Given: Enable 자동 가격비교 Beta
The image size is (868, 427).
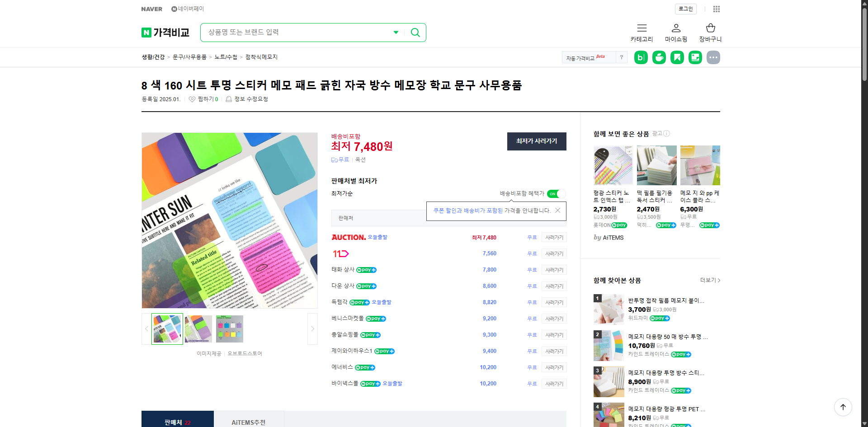Looking at the screenshot, I should 585,57.
